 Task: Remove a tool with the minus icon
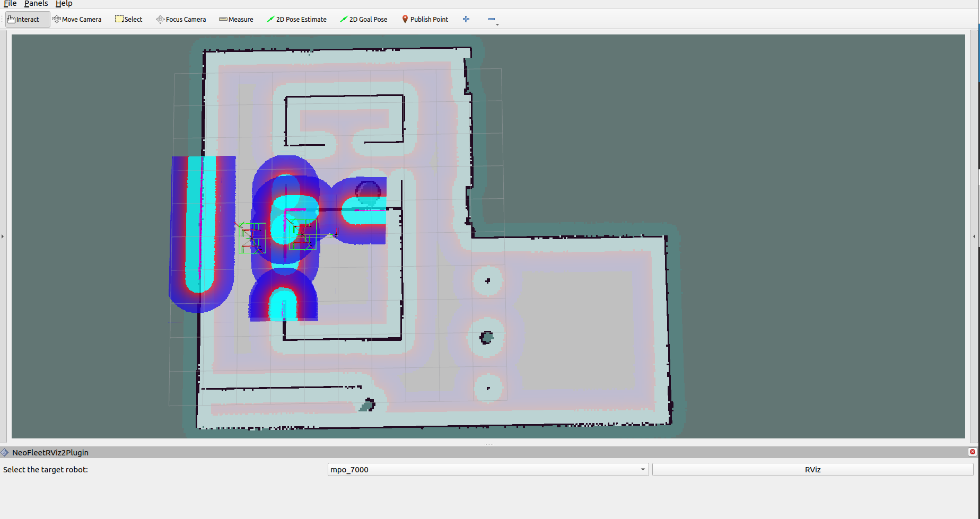492,19
